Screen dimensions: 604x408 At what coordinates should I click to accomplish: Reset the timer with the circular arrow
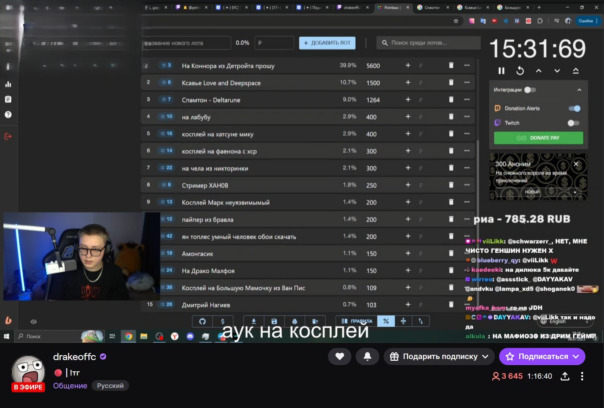(521, 71)
